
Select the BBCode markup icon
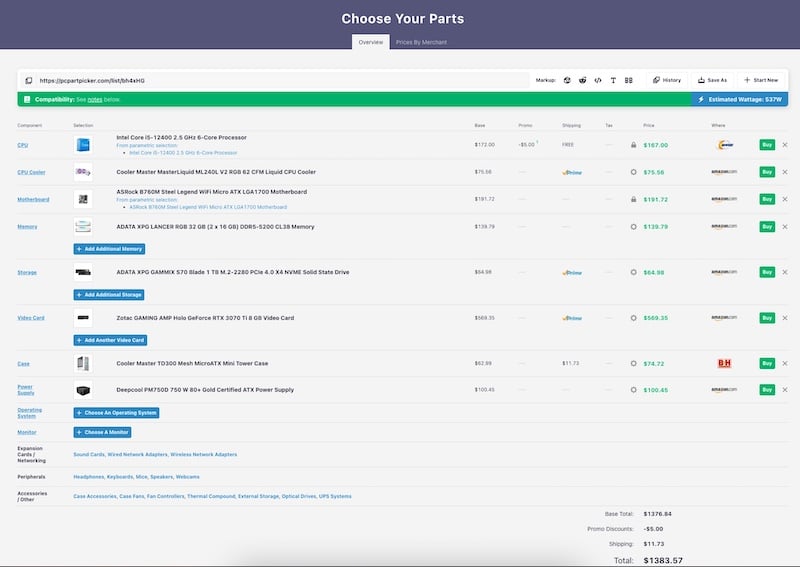click(x=629, y=80)
